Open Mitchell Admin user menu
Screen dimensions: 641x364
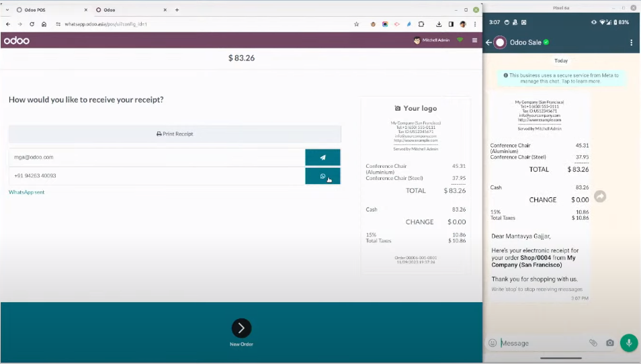click(431, 40)
